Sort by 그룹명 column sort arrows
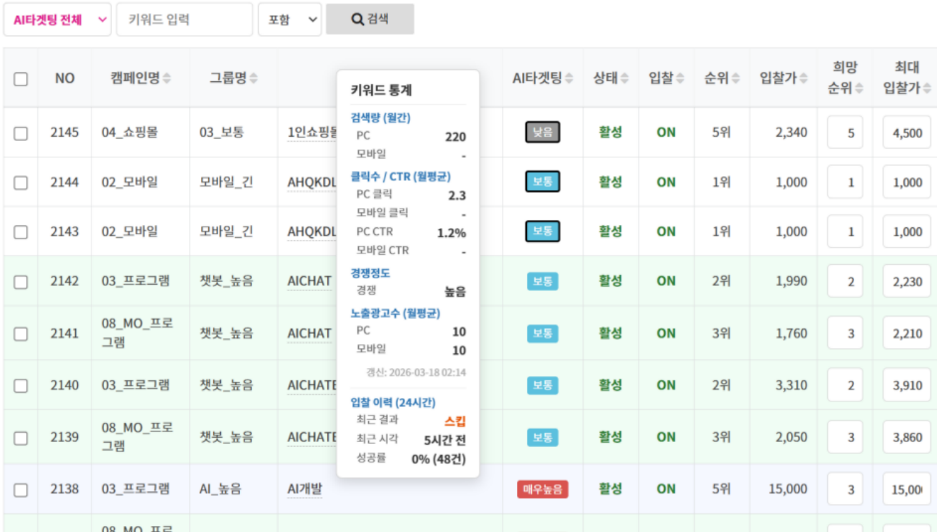Image resolution: width=937 pixels, height=532 pixels. [x=253, y=78]
